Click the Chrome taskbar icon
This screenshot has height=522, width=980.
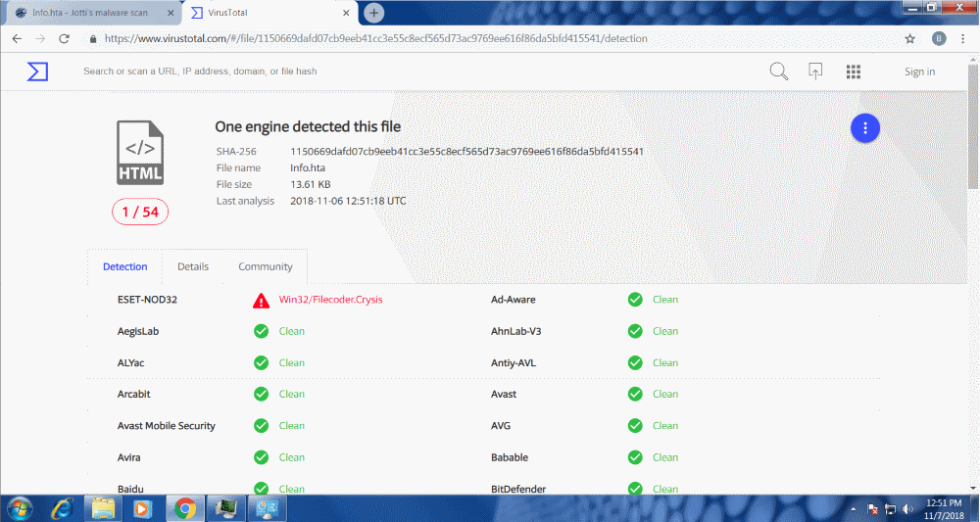click(x=185, y=509)
